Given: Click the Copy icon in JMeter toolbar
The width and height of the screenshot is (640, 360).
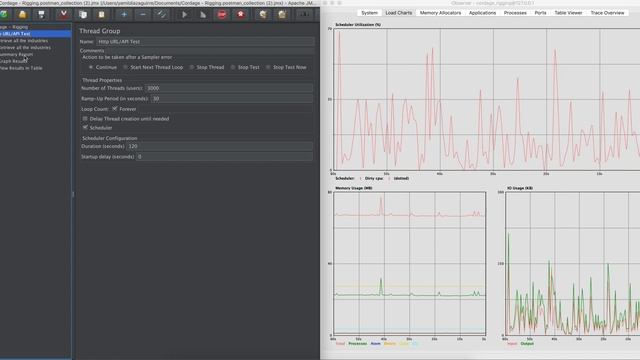Looking at the screenshot, I should pos(83,15).
